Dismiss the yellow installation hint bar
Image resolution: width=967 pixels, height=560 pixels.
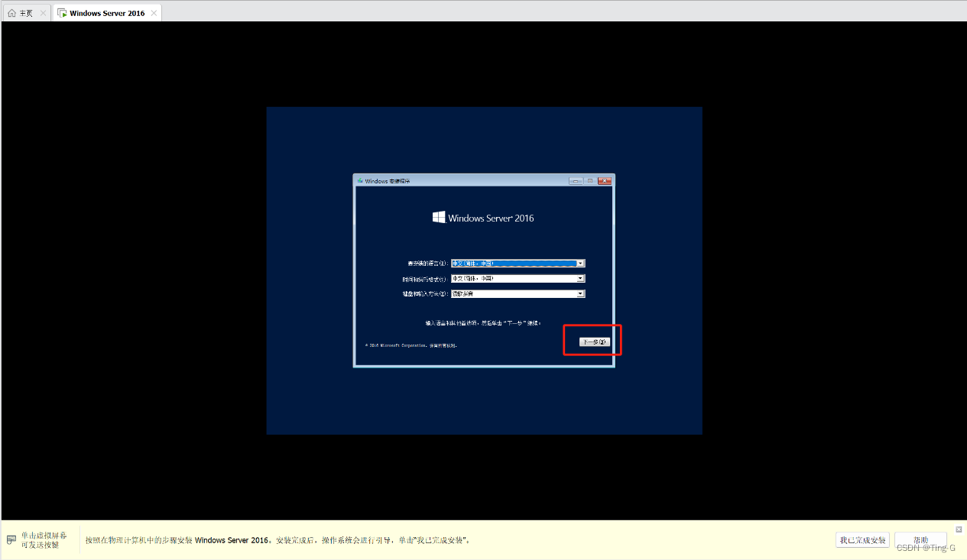[958, 529]
